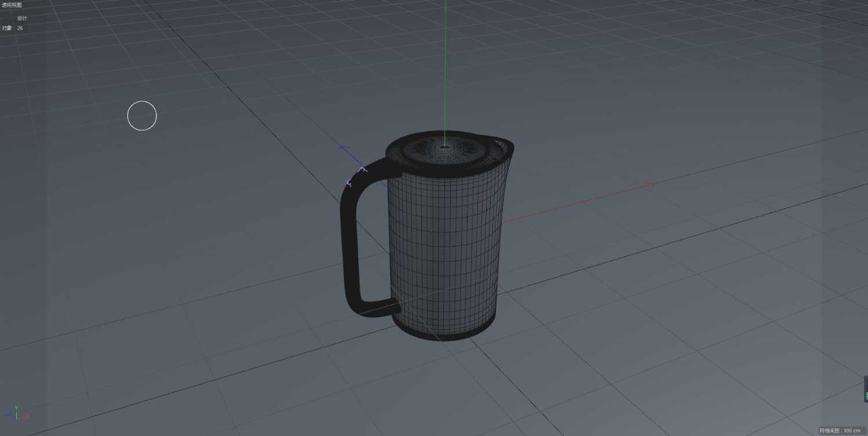This screenshot has height=436, width=868.
Task: Click the 网格间距 100 cm readout
Action: pos(840,431)
